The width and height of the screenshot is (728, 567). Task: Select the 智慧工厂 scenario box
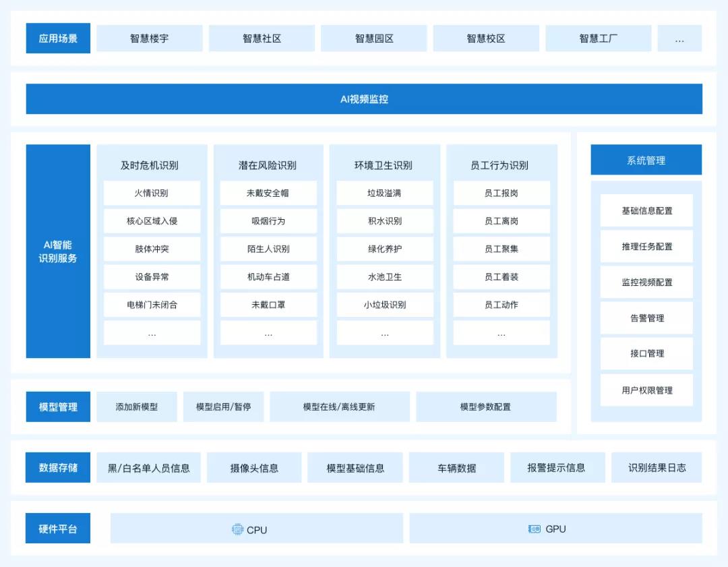599,38
